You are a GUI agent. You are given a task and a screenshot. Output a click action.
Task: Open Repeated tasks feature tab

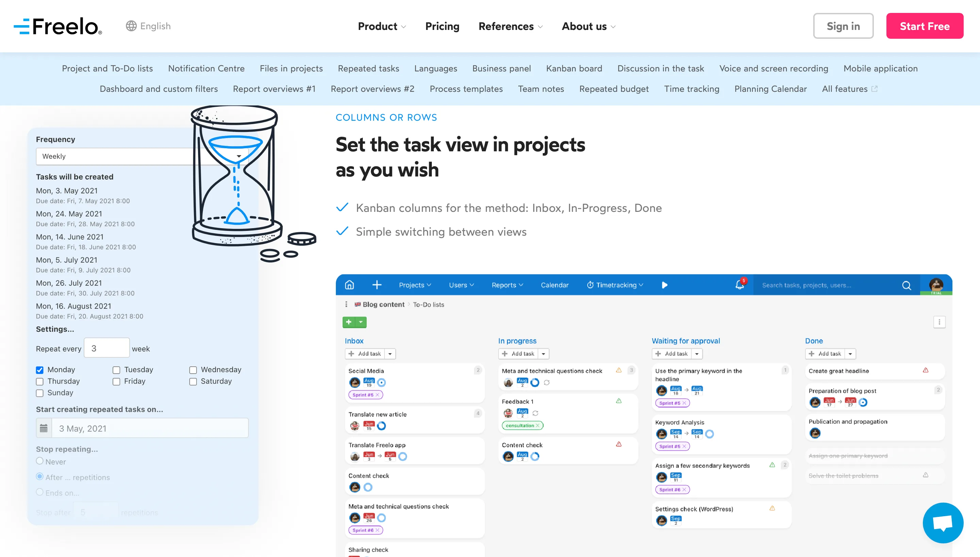[x=368, y=68]
